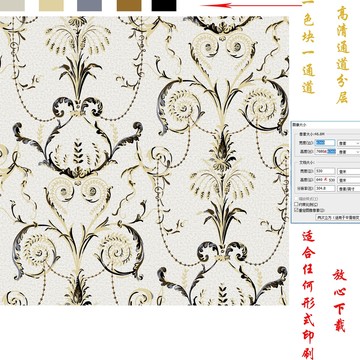This screenshot has width=360, height=360.
Task: Click the document size width field showing 530
Action: click(325, 171)
